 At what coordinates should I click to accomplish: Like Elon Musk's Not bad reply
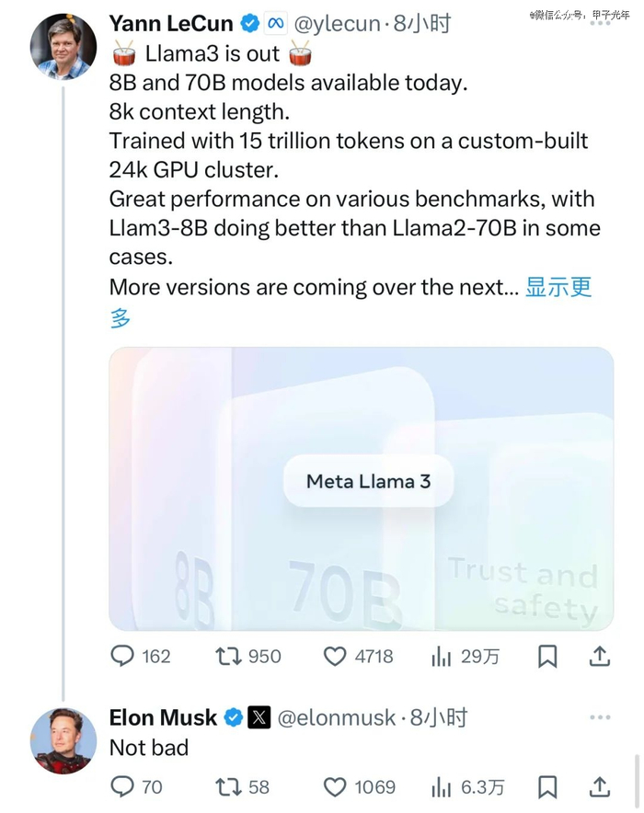tap(335, 786)
